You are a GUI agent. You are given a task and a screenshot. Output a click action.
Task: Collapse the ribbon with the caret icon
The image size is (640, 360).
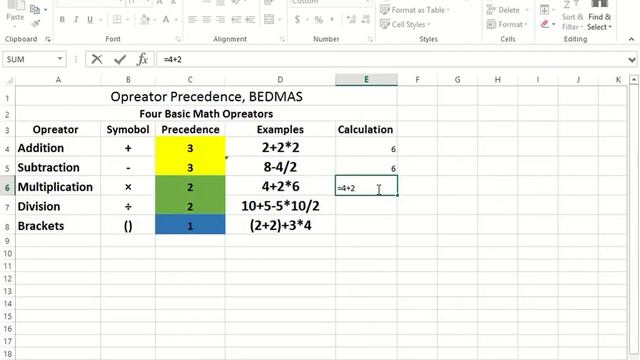click(631, 39)
